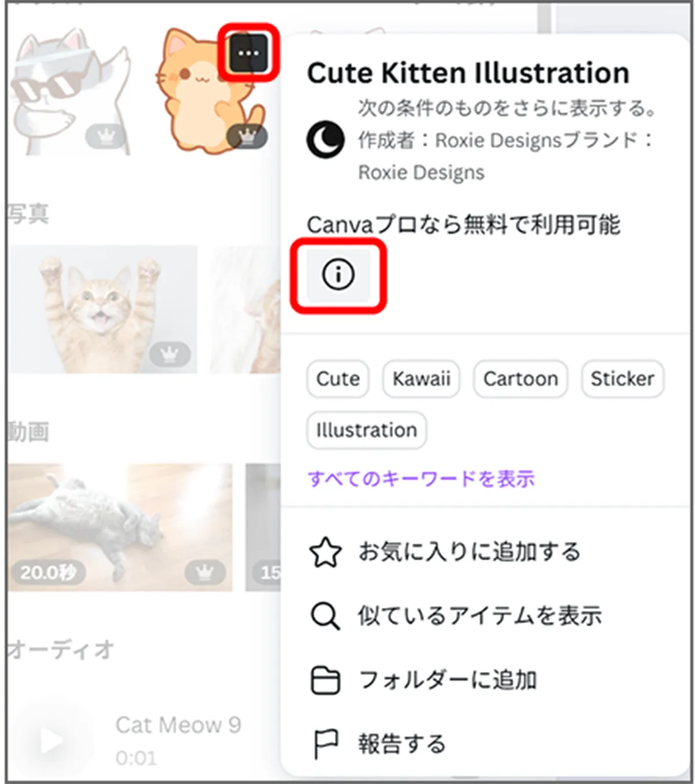Expand すべてのキーワードを表示 link
Image resolution: width=695 pixels, height=784 pixels.
(x=421, y=479)
